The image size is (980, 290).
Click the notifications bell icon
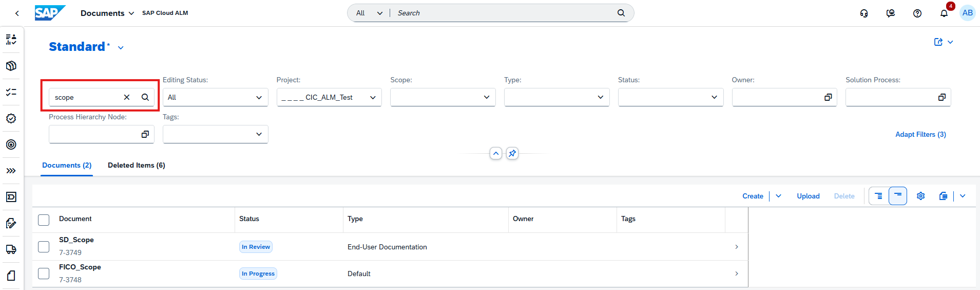pyautogui.click(x=944, y=13)
